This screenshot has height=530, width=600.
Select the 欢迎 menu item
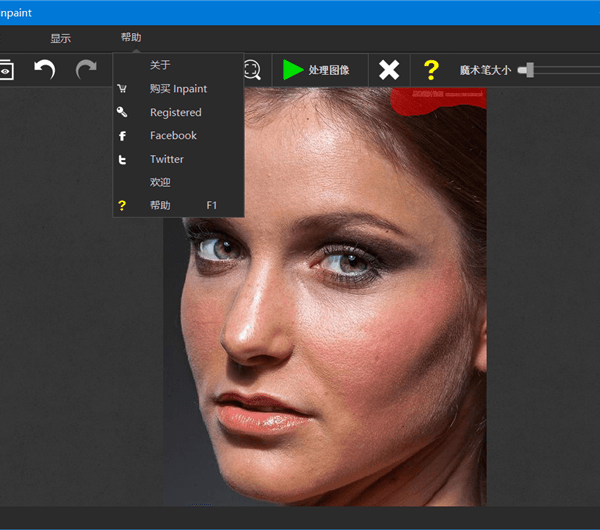(160, 183)
